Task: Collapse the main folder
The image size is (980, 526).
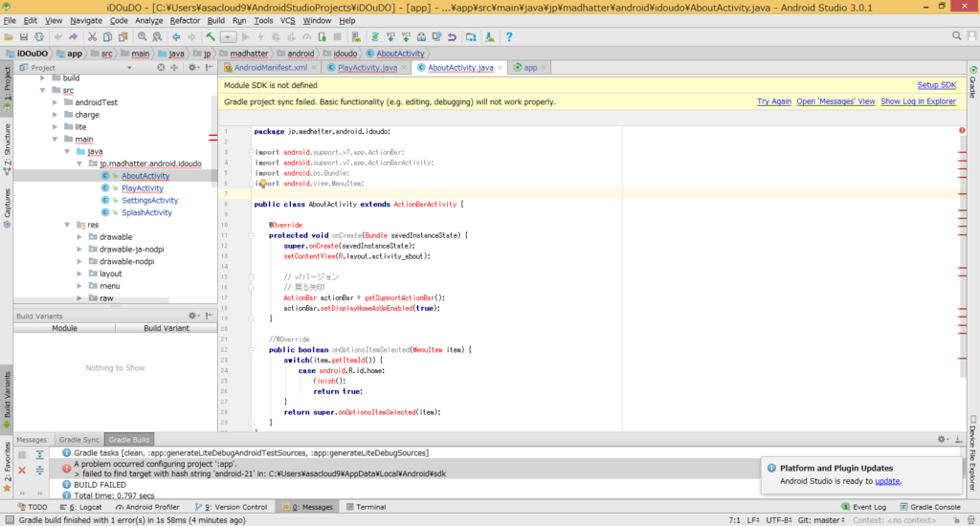Action: click(x=55, y=140)
